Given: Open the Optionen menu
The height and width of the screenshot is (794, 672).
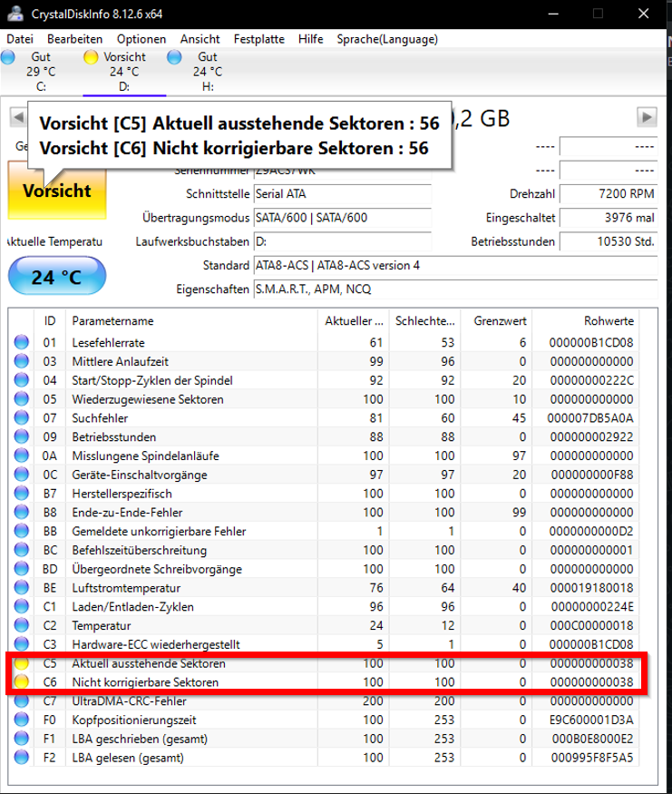Looking at the screenshot, I should click(141, 39).
